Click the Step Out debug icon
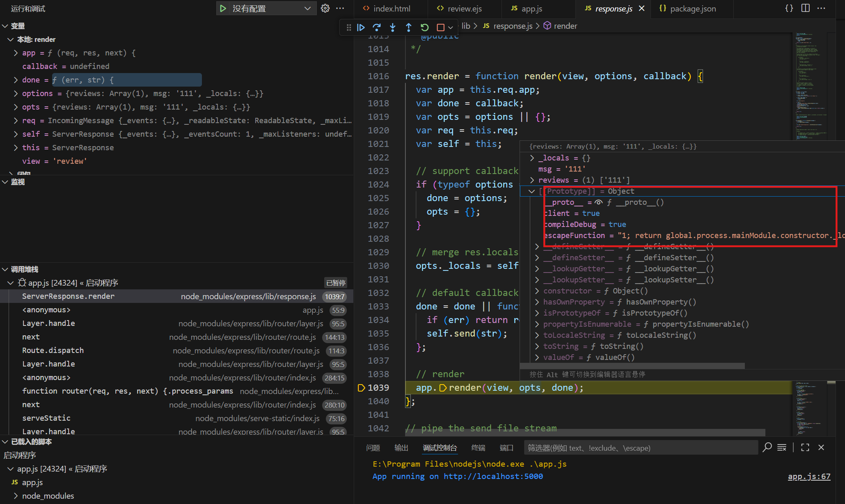This screenshot has width=845, height=504. coord(409,27)
